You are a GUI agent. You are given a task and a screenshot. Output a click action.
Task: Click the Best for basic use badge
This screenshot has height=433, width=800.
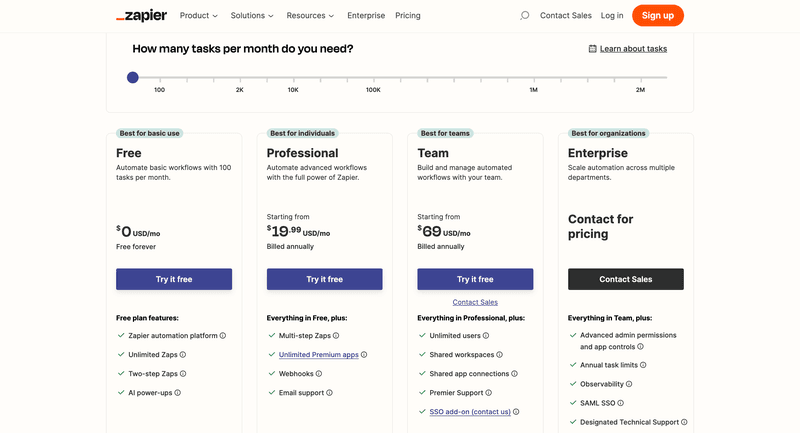pos(149,133)
